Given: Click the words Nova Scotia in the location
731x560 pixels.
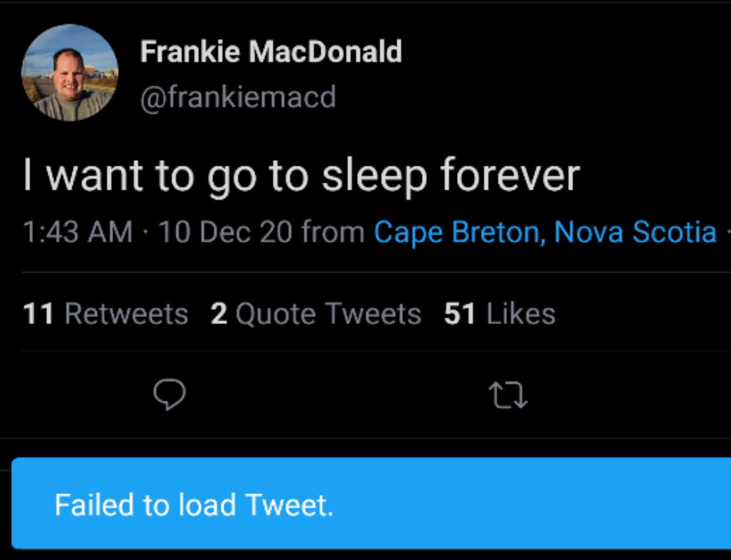Looking at the screenshot, I should [x=635, y=232].
